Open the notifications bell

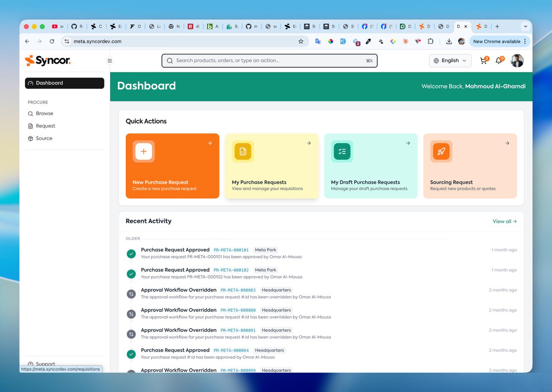499,60
